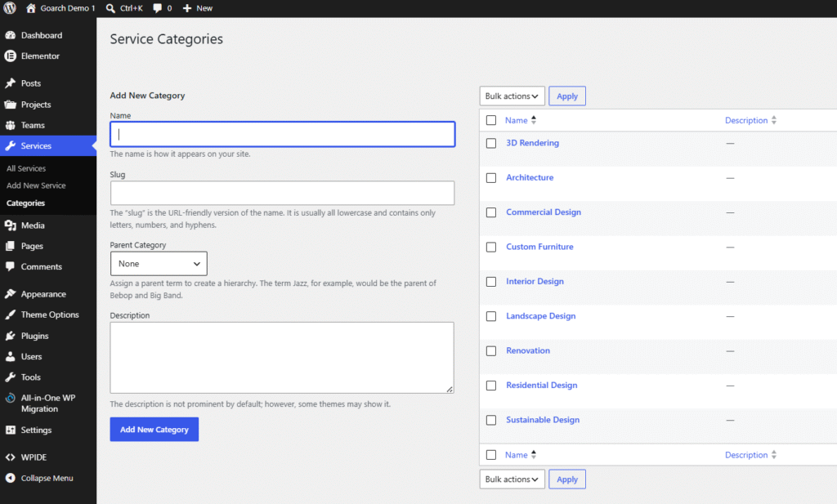
Task: Click the Services wrench icon
Action: (x=10, y=145)
